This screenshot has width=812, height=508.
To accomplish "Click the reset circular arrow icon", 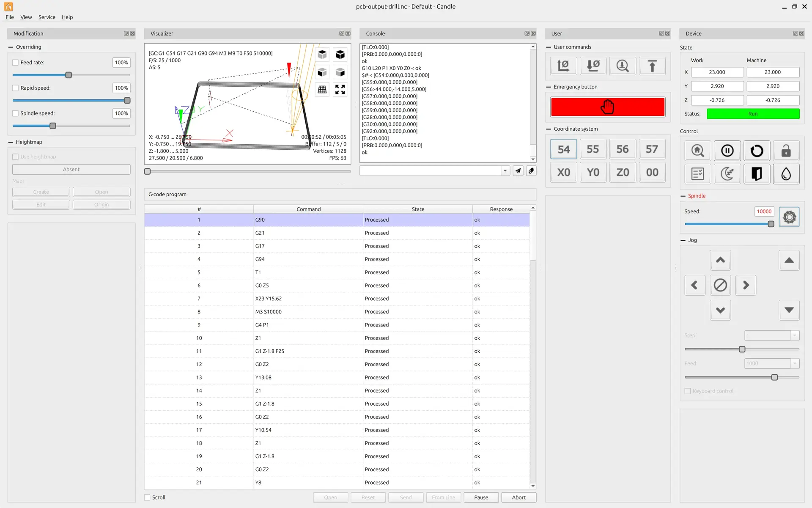I will [756, 151].
